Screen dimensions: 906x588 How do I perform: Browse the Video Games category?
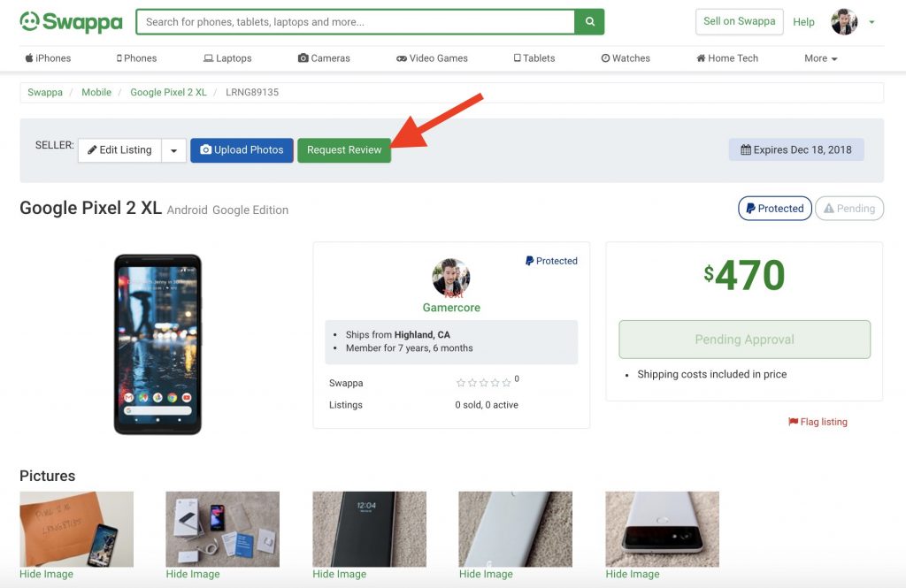coord(432,58)
